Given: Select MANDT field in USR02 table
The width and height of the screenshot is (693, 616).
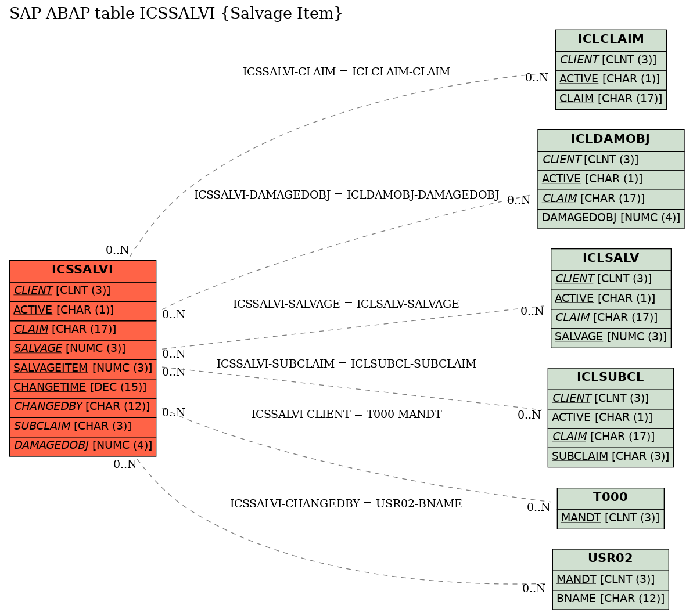Looking at the screenshot, I should [x=611, y=579].
